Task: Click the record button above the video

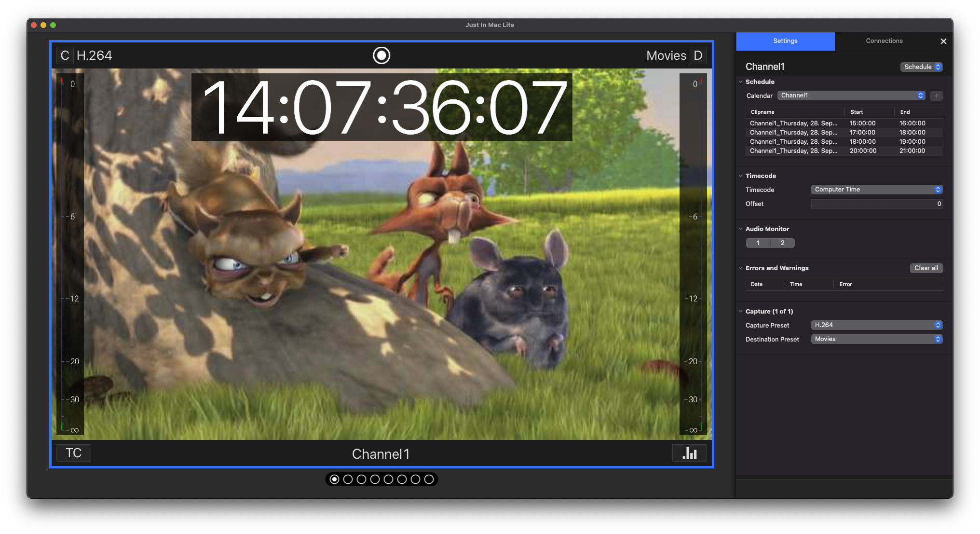Action: 381,55
